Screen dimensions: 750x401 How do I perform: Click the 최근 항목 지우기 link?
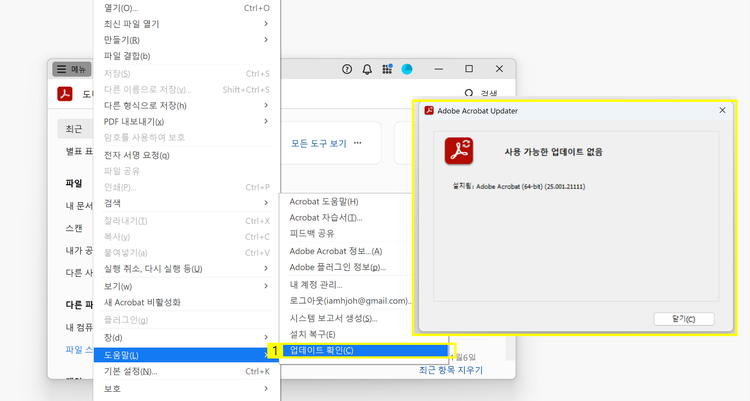click(451, 370)
